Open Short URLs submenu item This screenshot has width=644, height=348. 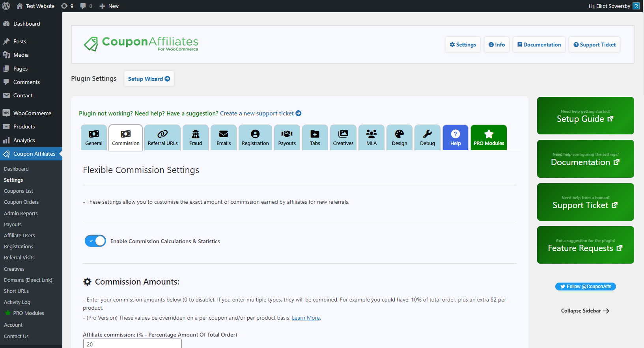tap(16, 291)
